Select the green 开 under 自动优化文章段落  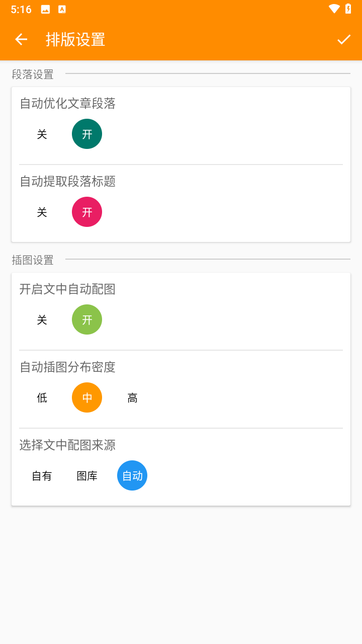[x=87, y=134]
